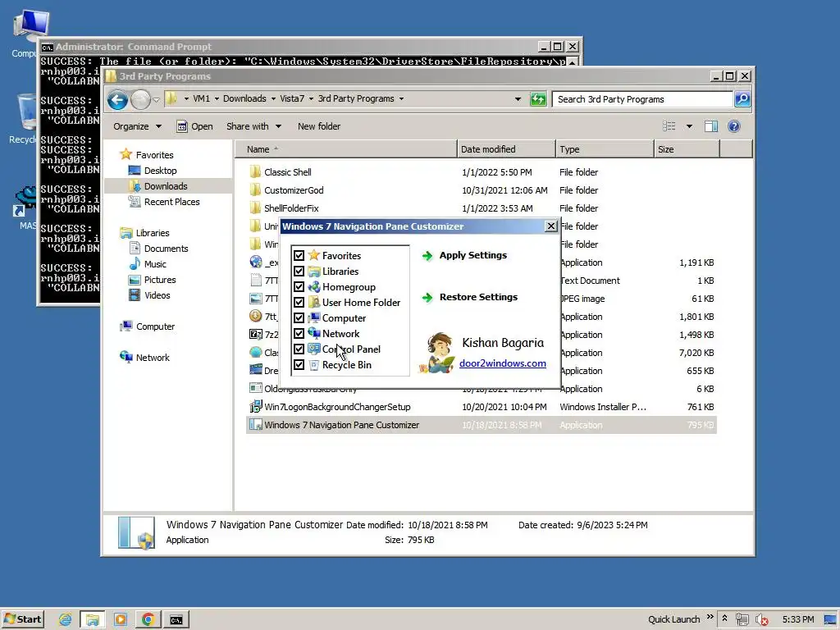The height and width of the screenshot is (630, 840).
Task: Open the door2windows.com link
Action: 503,363
